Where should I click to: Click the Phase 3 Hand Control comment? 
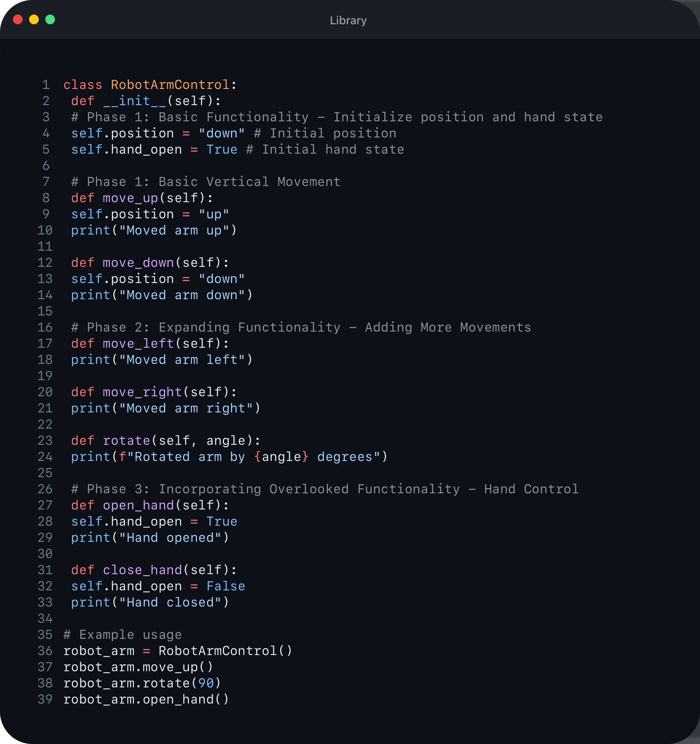coord(325,489)
